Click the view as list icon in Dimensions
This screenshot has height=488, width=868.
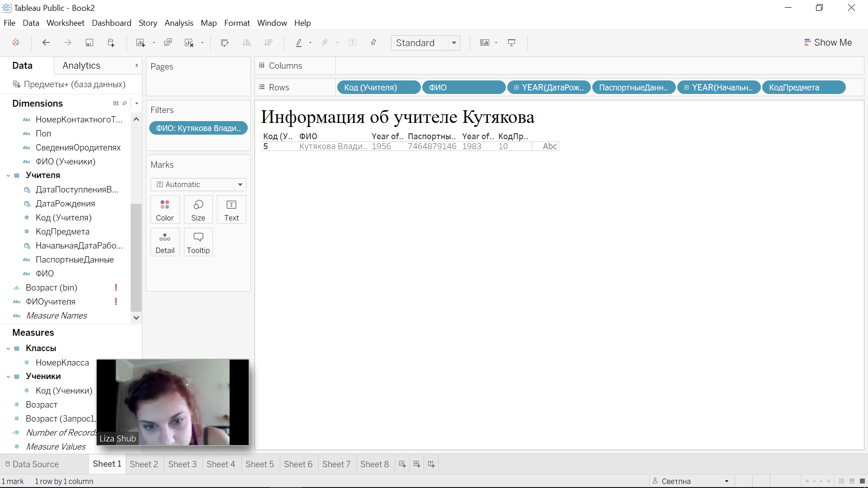(116, 103)
